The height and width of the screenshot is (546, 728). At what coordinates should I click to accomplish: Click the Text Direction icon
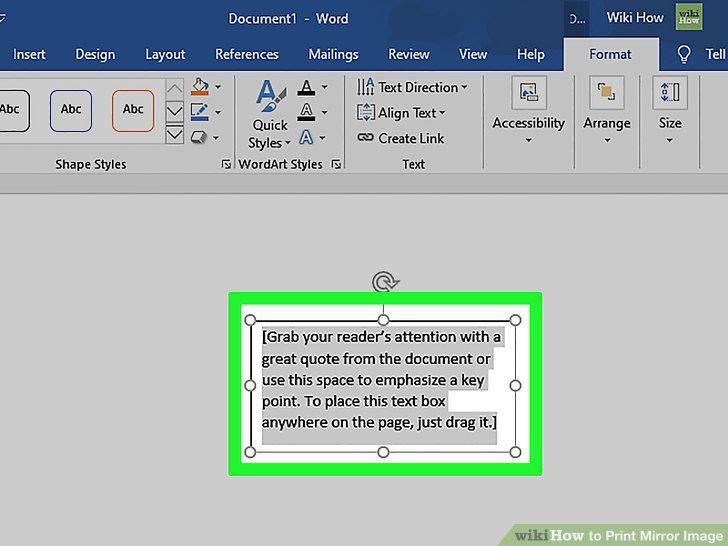point(365,87)
